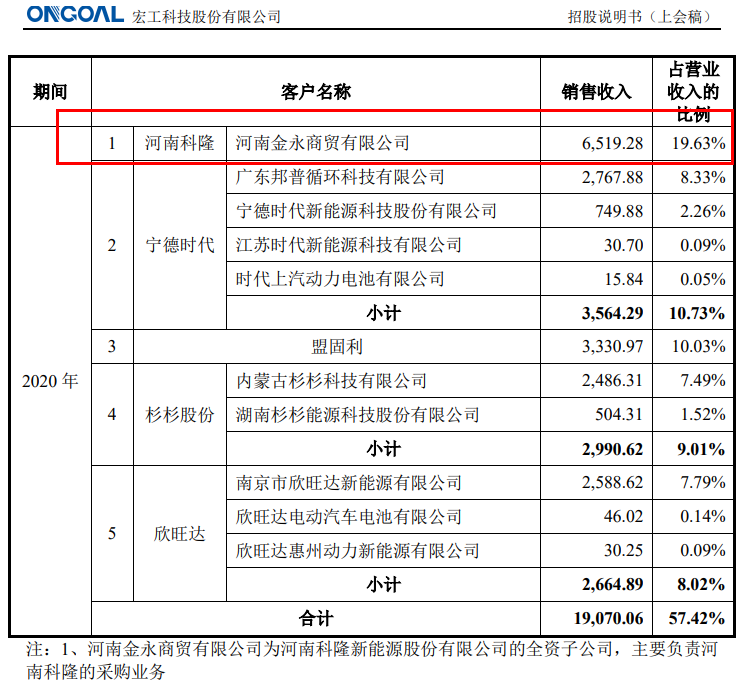The width and height of the screenshot is (740, 681).
Task: Click the sales value 6,519.28
Action: tap(612, 143)
